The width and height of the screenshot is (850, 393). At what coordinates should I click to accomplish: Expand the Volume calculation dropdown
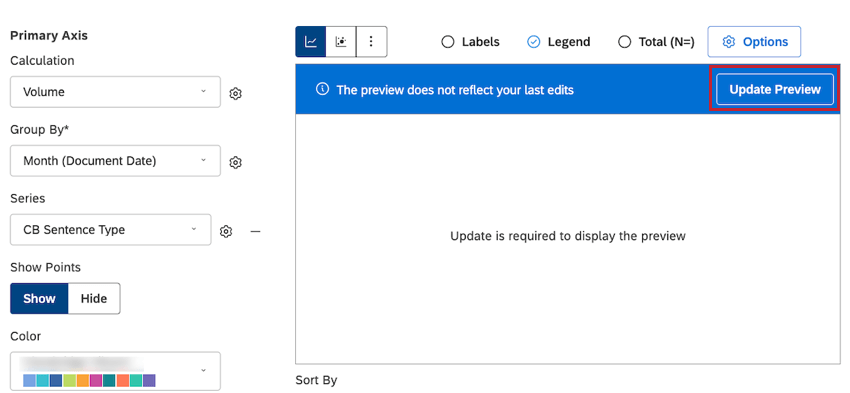click(115, 92)
